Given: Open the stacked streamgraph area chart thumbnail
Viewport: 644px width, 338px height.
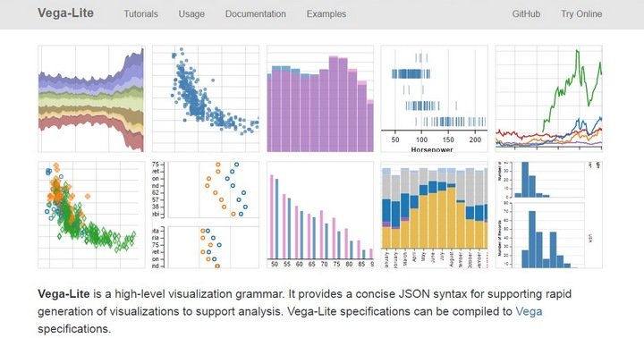Looking at the screenshot, I should (91, 98).
